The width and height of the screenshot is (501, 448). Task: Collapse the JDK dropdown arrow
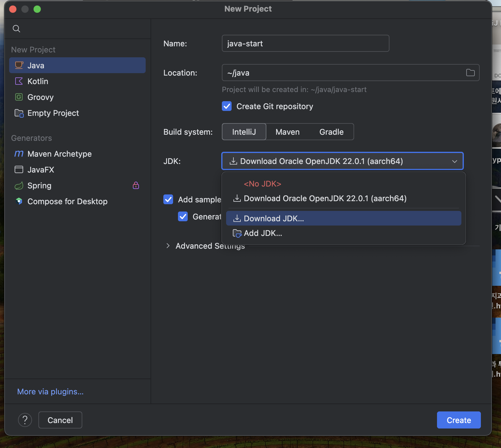pyautogui.click(x=454, y=161)
